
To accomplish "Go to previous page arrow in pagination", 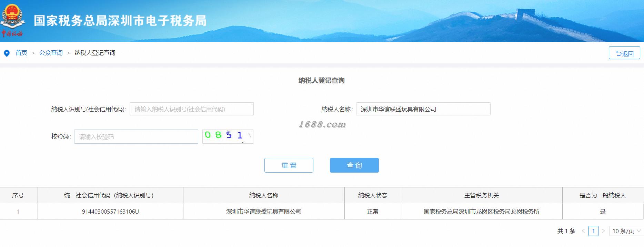I will coord(583,231).
